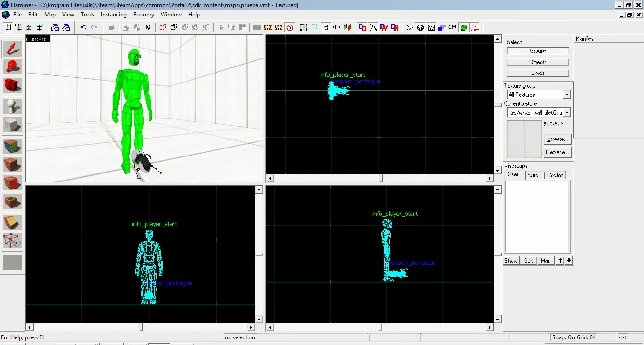Switch to the Auto VisGroups tab
644x345 pixels.
click(x=533, y=175)
